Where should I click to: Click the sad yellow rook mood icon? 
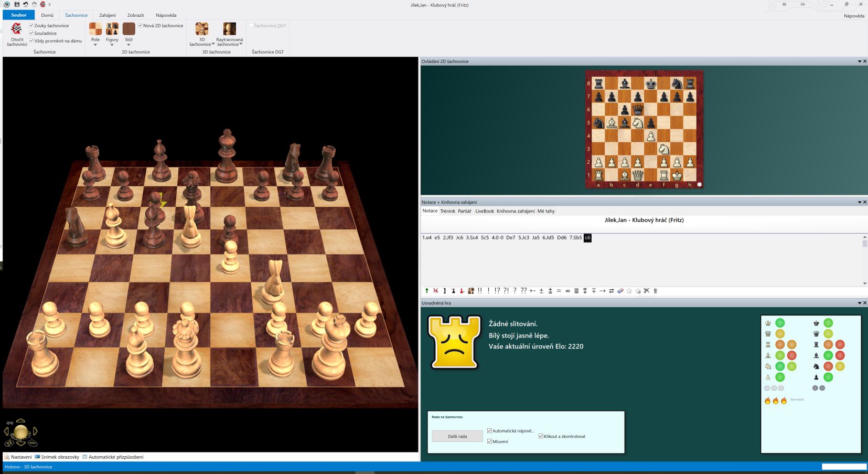[x=454, y=342]
